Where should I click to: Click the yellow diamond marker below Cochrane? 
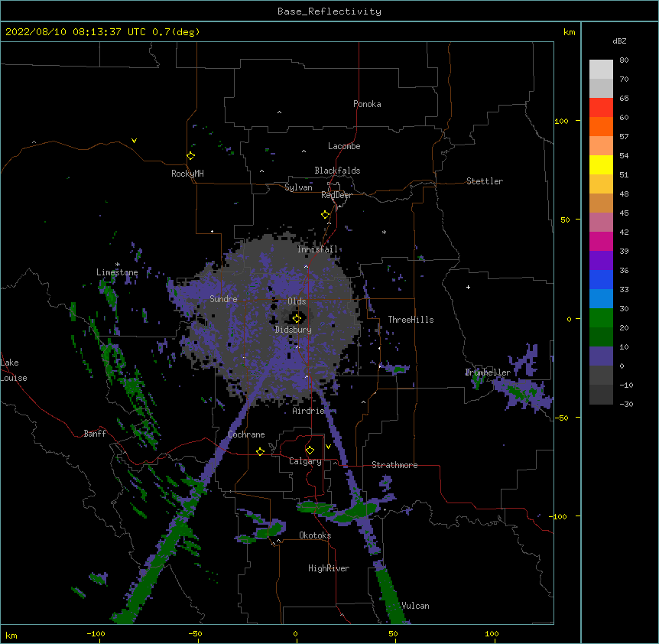(x=260, y=451)
